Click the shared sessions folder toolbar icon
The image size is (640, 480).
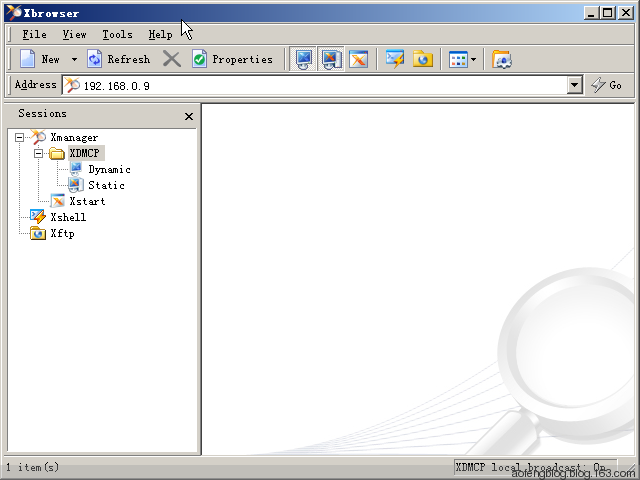coord(502,59)
